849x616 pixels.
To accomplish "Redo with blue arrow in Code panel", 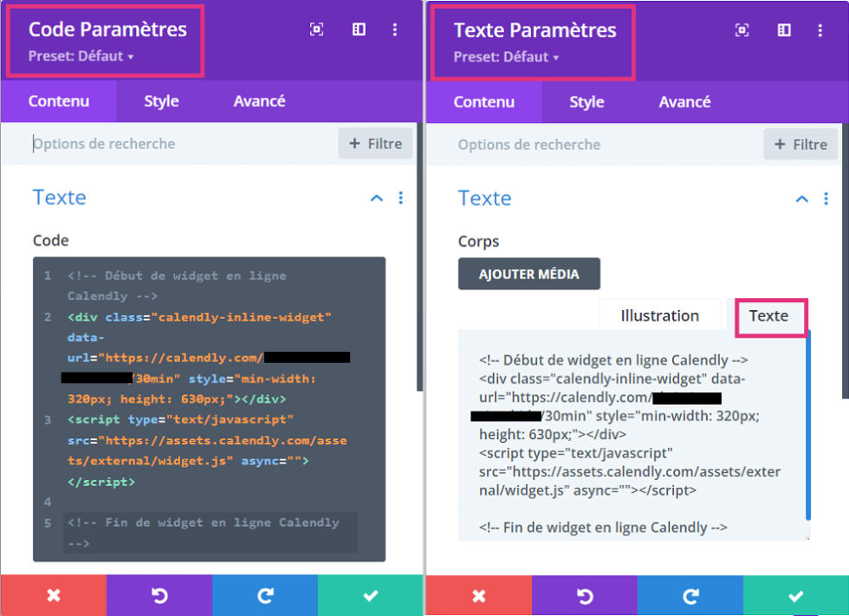I will 265,595.
